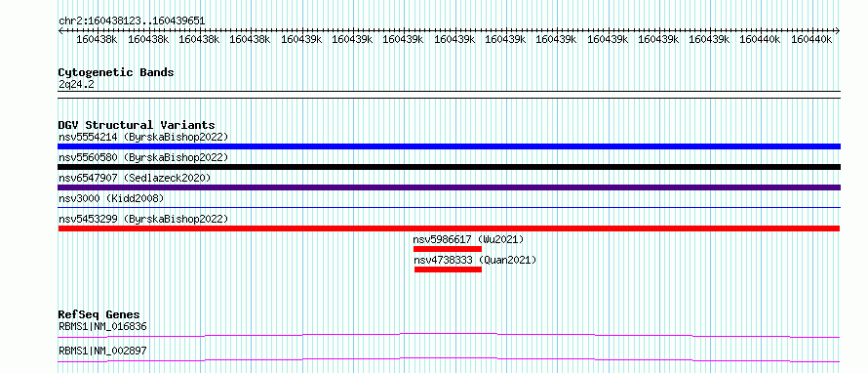The image size is (868, 373).
Task: Open the nsv4738333 (Quan2021) variant label
Action: point(475,260)
